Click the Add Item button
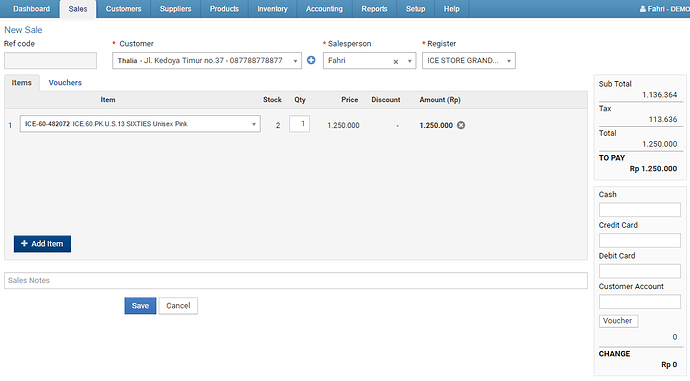The width and height of the screenshot is (690, 381). click(x=42, y=244)
